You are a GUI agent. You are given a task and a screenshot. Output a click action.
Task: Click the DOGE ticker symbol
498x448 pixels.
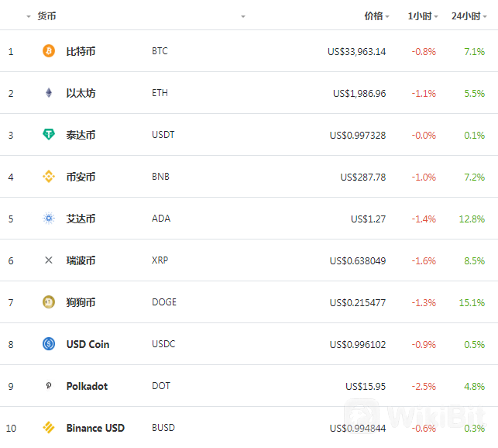(x=164, y=302)
